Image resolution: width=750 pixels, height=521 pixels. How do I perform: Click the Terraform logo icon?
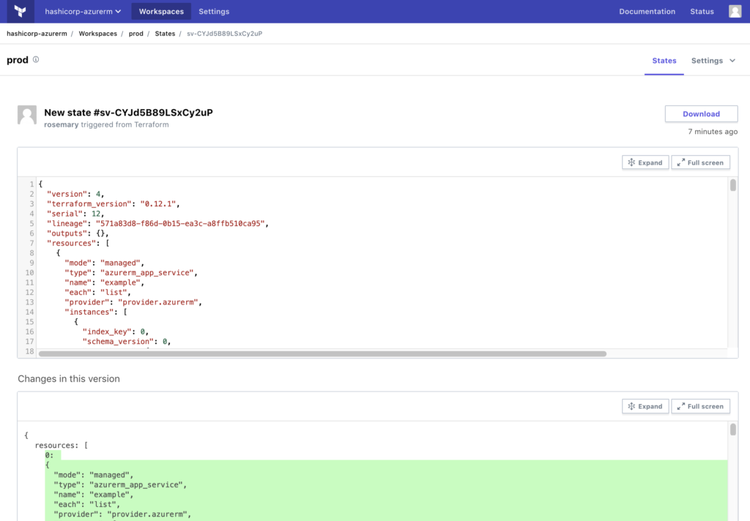click(x=20, y=11)
